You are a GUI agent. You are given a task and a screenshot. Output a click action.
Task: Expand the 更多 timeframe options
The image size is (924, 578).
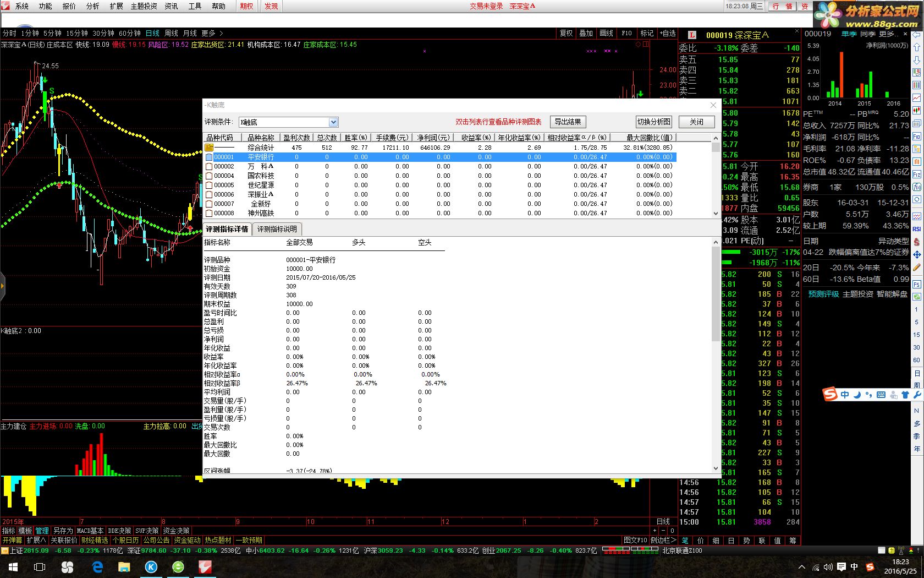coord(212,34)
